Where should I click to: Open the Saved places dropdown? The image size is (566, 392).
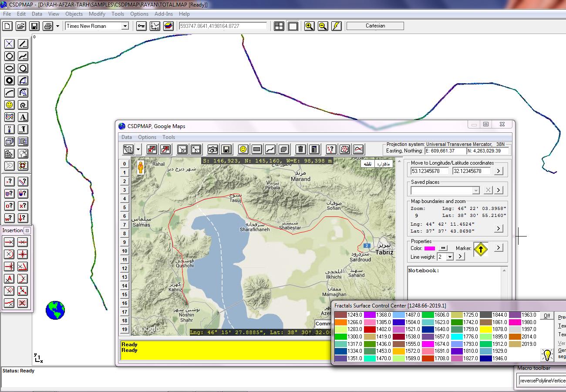tap(476, 190)
